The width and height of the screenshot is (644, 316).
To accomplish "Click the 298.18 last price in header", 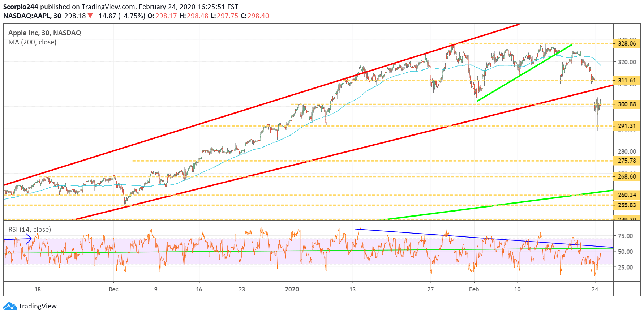I will tap(75, 16).
